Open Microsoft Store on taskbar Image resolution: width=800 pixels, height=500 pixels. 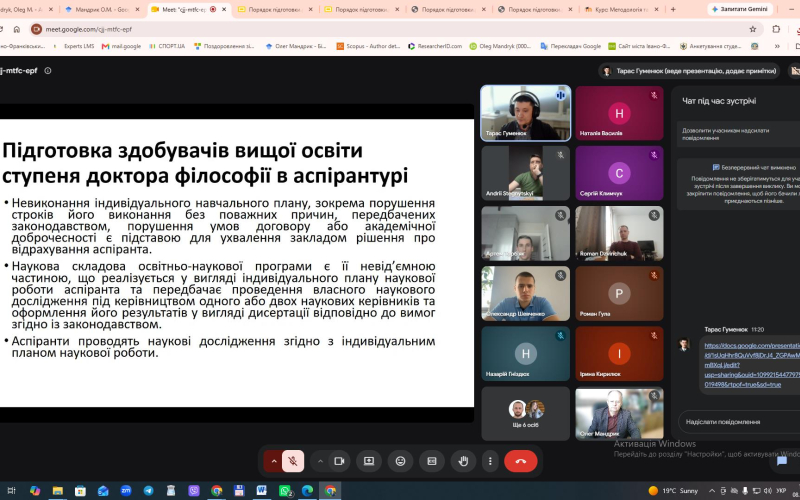80,491
